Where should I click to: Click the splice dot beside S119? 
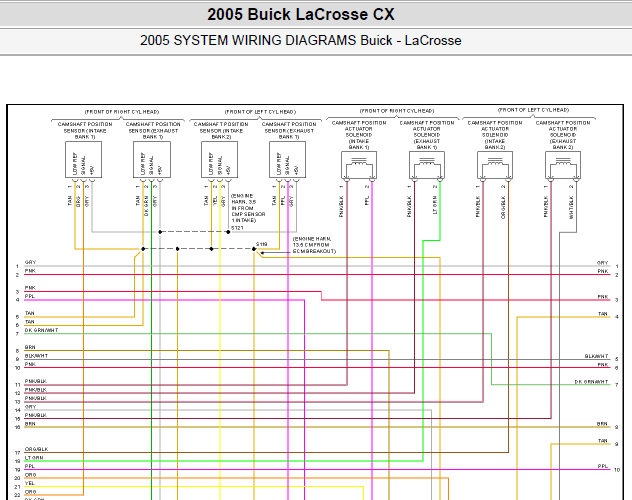[254, 249]
